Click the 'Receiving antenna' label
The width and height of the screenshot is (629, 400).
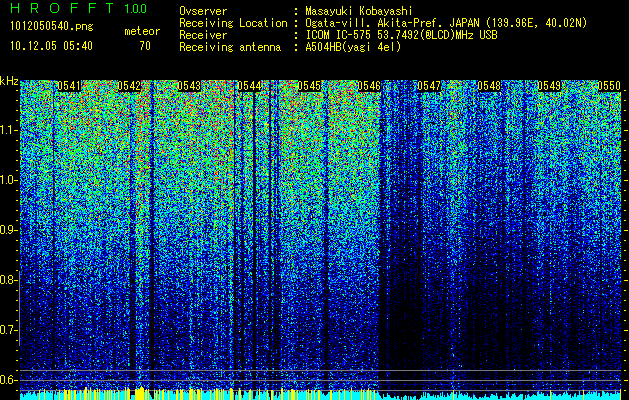[x=230, y=47]
